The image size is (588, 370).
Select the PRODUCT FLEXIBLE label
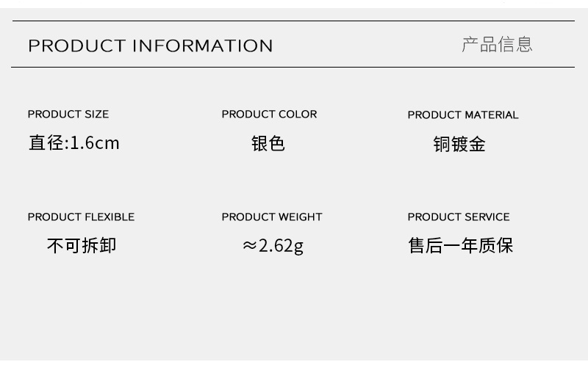[x=81, y=217]
